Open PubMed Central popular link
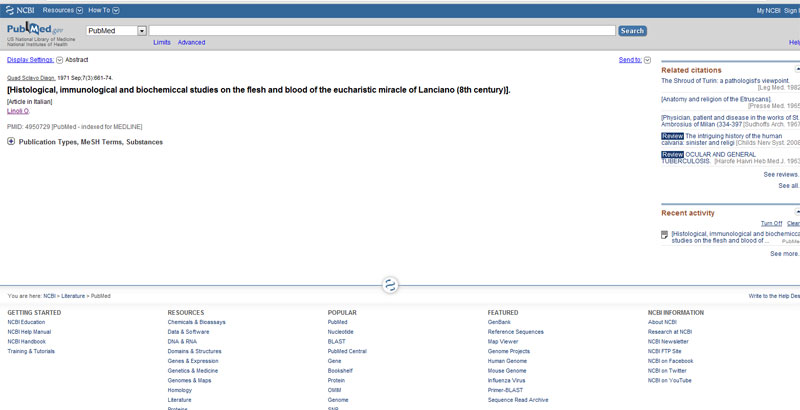The width and height of the screenshot is (800, 410). (x=347, y=351)
